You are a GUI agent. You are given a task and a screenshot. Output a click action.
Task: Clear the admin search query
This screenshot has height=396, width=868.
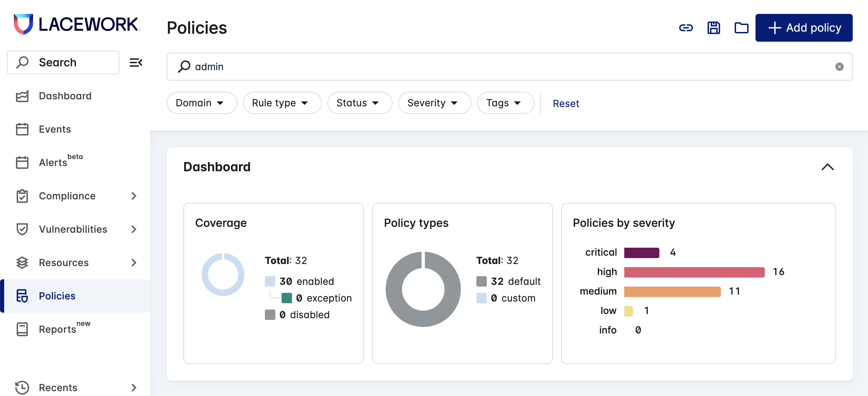pyautogui.click(x=840, y=66)
